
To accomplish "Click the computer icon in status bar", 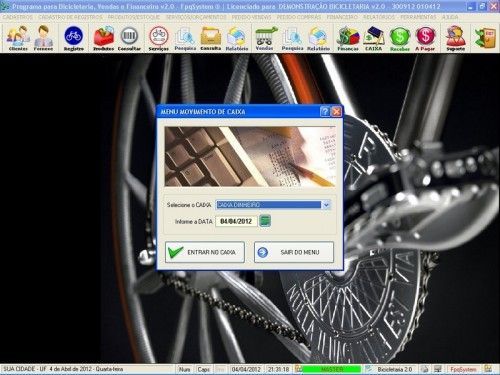I will point(438,369).
